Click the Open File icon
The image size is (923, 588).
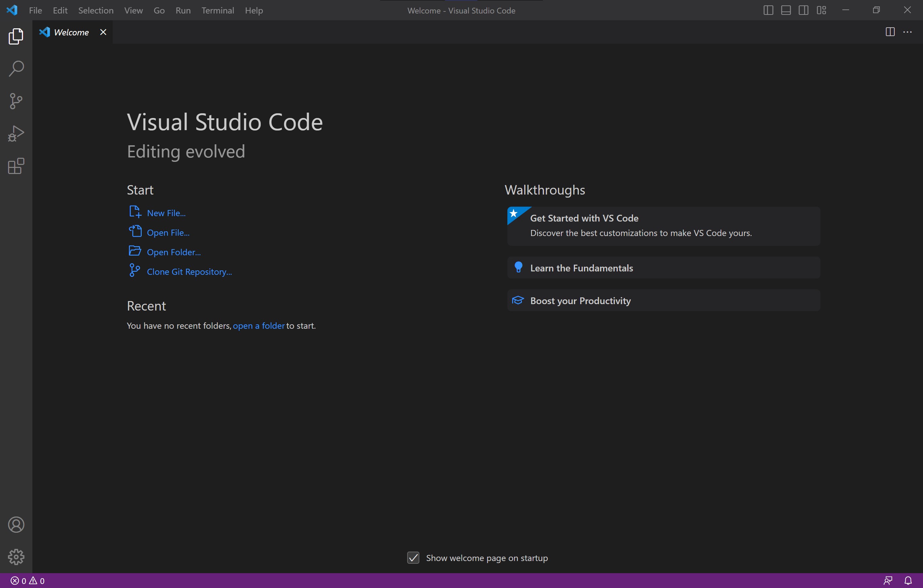click(x=135, y=231)
